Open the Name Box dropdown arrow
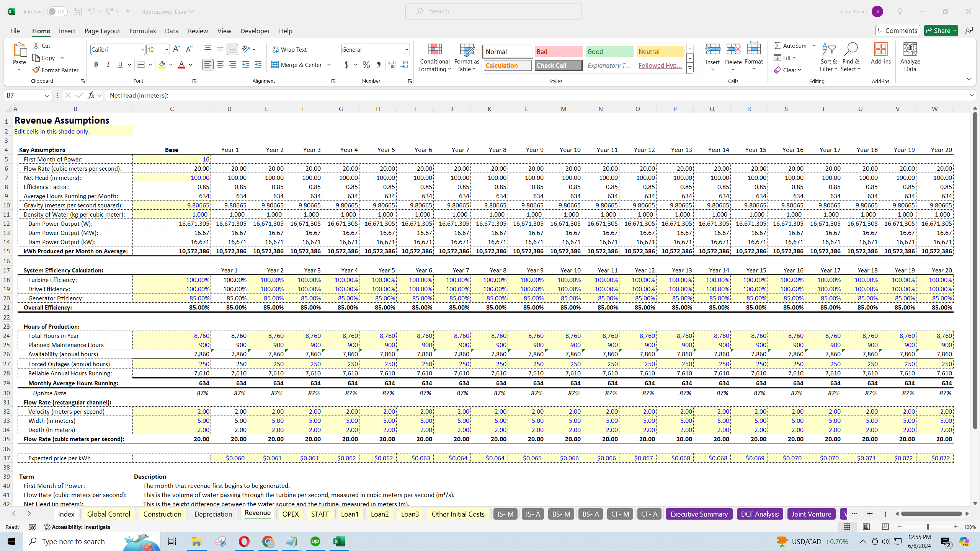 coord(47,95)
